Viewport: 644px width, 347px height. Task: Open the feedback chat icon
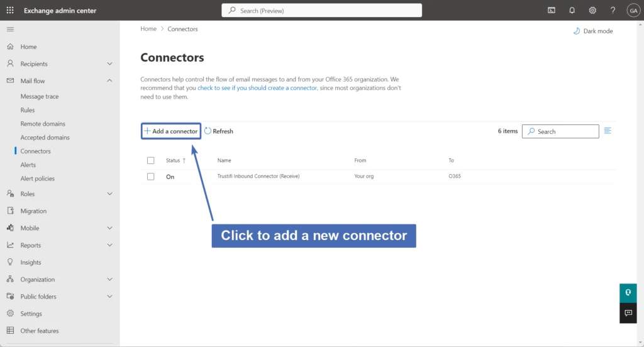click(x=628, y=312)
